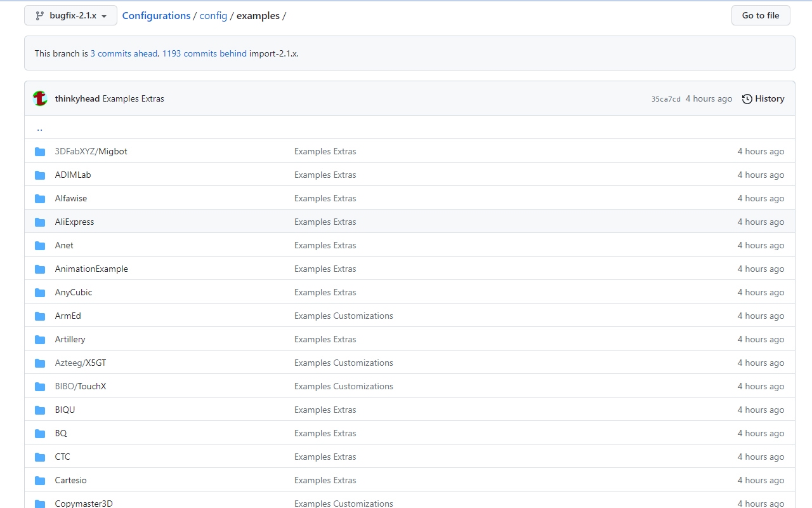The height and width of the screenshot is (508, 812).
Task: Click the folder icon for Anet
Action: [40, 246]
